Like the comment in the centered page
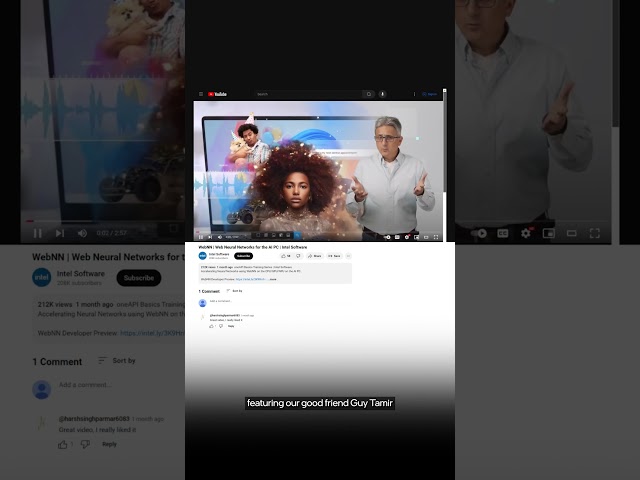 pyautogui.click(x=211, y=326)
